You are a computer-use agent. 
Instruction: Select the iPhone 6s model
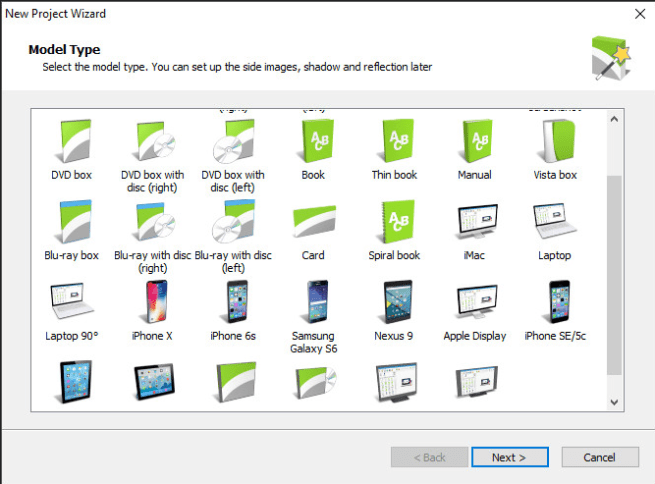point(233,312)
